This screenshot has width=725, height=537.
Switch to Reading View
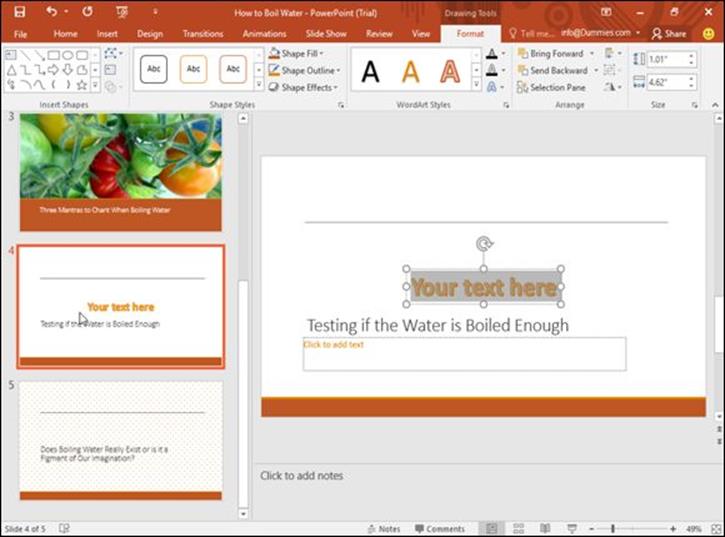click(x=545, y=528)
